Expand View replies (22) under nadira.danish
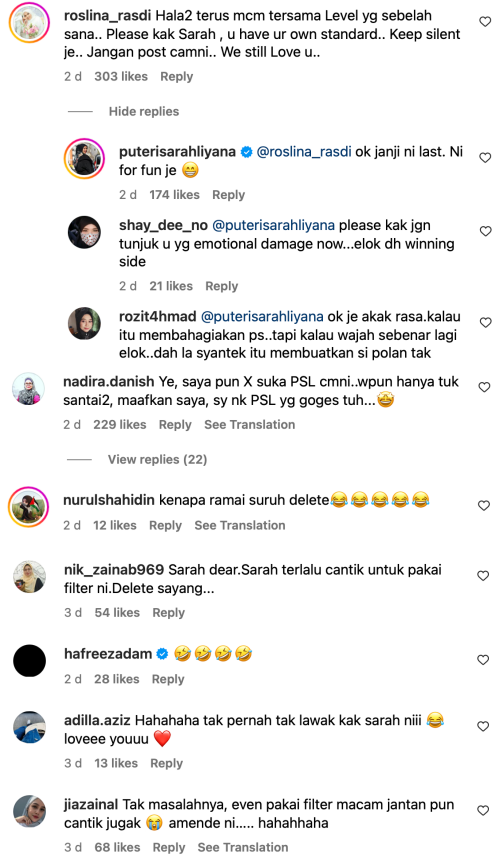The image size is (500, 867). coord(157,459)
